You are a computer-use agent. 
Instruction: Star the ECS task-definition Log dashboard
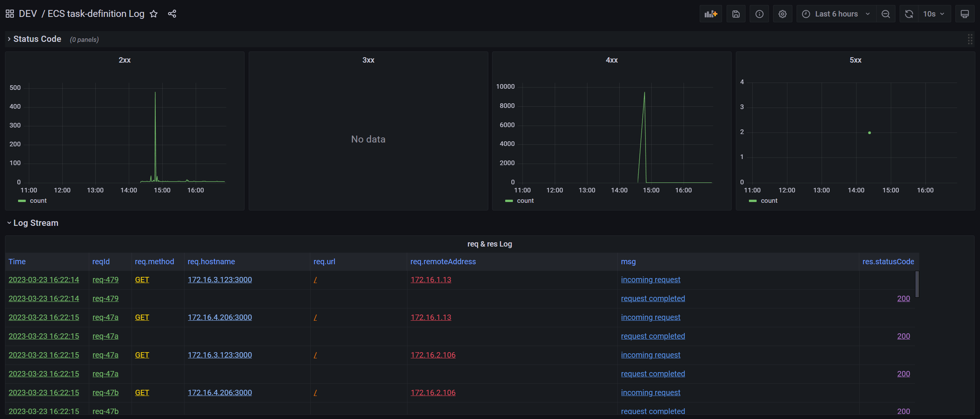tap(153, 13)
